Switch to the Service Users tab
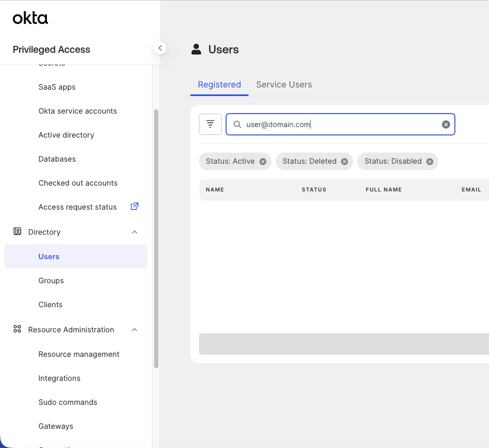The height and width of the screenshot is (448, 489). click(284, 85)
